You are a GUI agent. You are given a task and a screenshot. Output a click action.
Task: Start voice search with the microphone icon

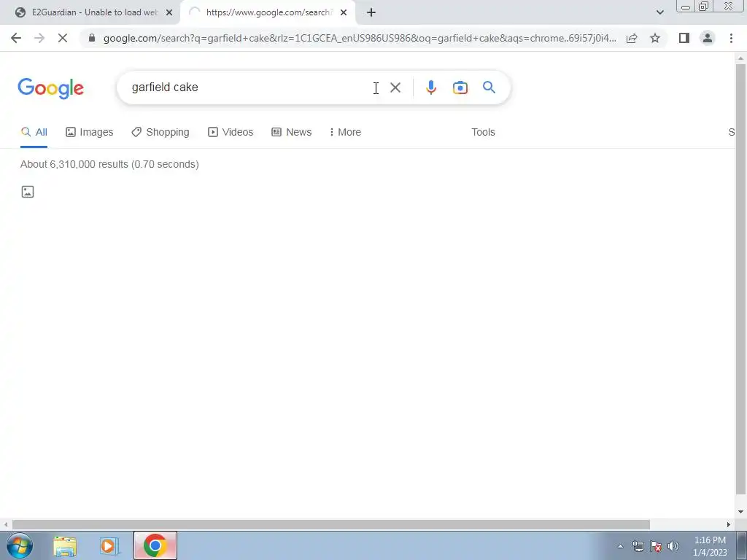click(430, 87)
